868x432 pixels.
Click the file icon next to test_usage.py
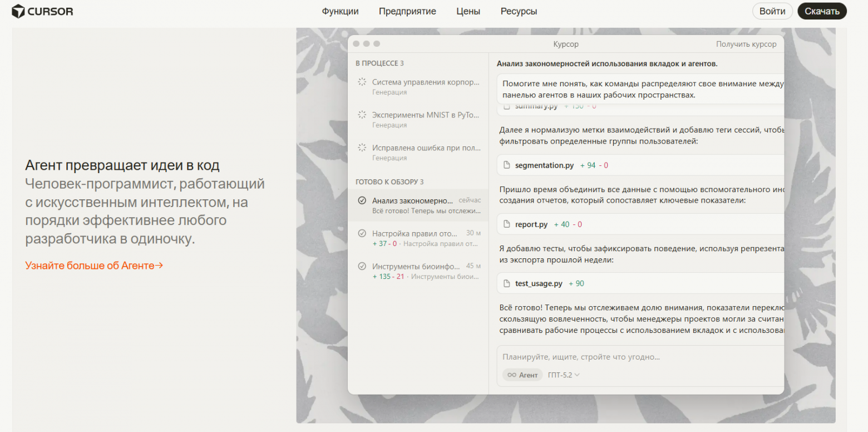(x=507, y=283)
